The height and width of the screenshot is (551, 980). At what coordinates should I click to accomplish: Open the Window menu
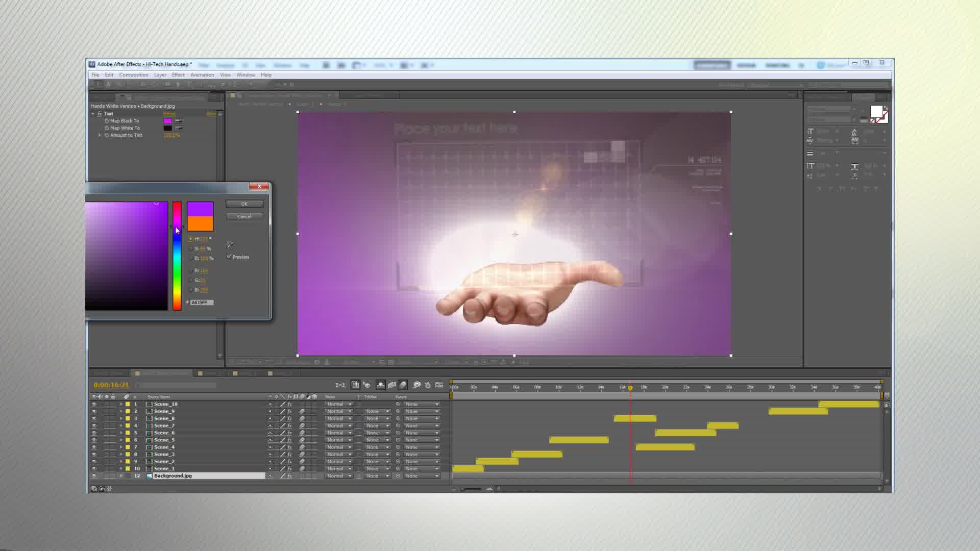coord(246,74)
